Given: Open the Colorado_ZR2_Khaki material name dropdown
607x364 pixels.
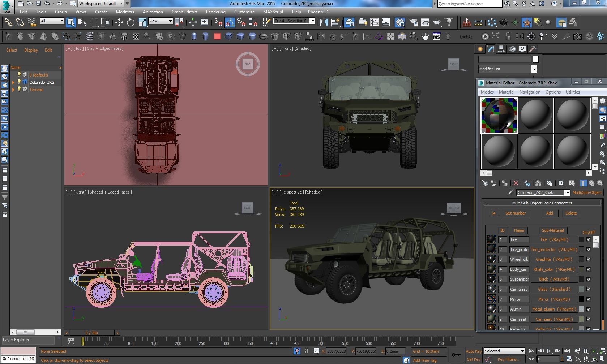Looking at the screenshot, I should tap(543, 192).
